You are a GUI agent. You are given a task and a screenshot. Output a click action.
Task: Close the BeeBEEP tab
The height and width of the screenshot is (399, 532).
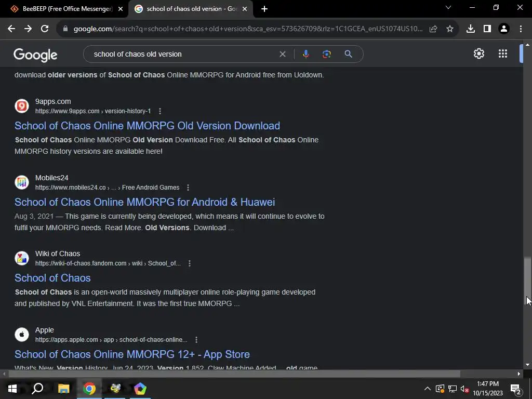pyautogui.click(x=120, y=9)
